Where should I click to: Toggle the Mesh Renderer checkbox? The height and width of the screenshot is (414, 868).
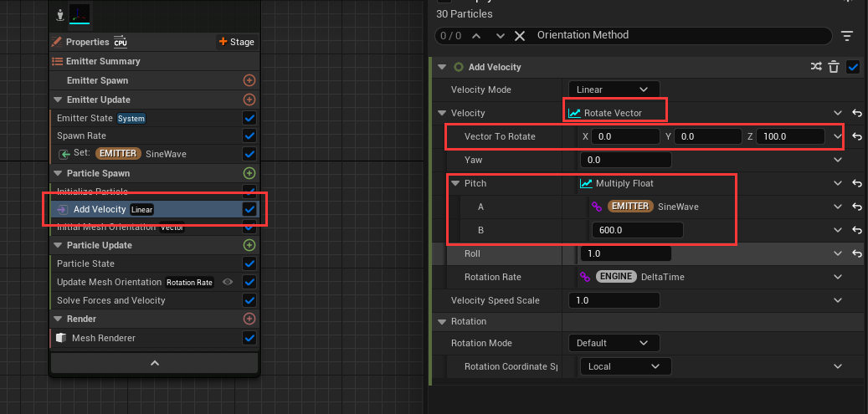(249, 338)
